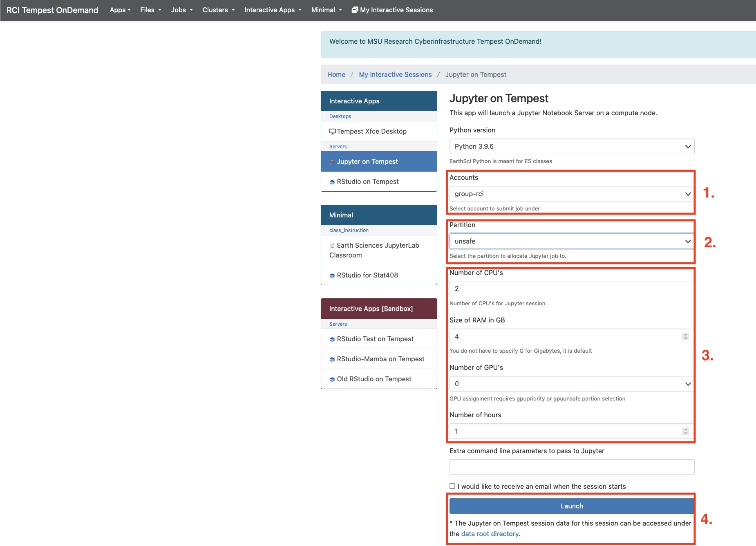Click the Jupyter icon beside Earth Sciences JupyterLab Classroom
Screen dimensions: 756x546
click(x=332, y=246)
